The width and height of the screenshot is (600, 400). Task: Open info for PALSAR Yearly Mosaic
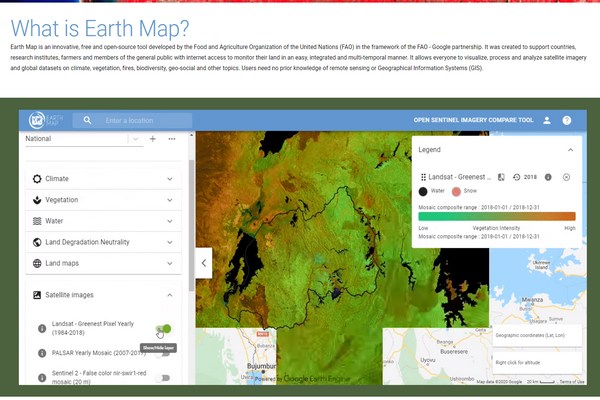tap(42, 353)
